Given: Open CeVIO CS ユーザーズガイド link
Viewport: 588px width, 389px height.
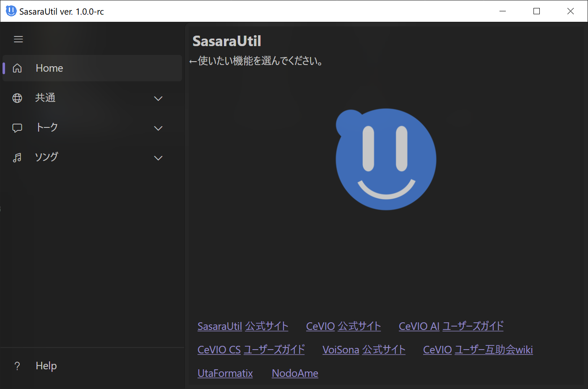Looking at the screenshot, I should click(x=251, y=350).
